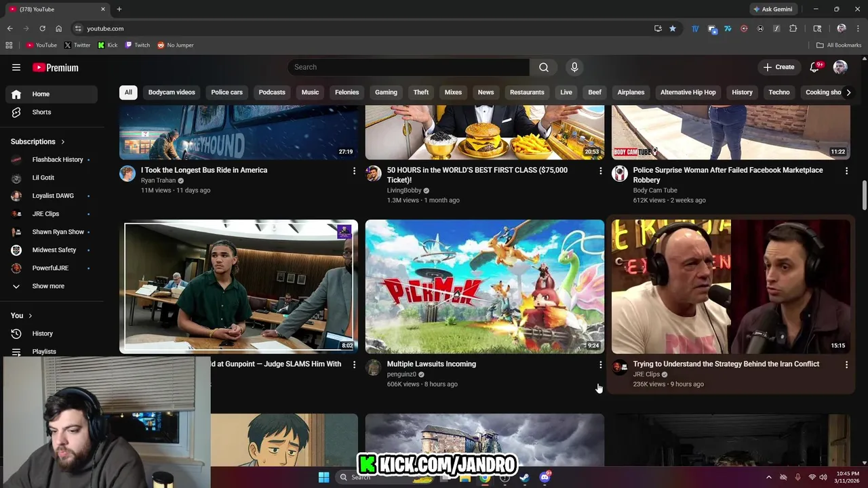Open options for Multiple Lawsuits Incoming video
The image size is (868, 488).
point(600,365)
